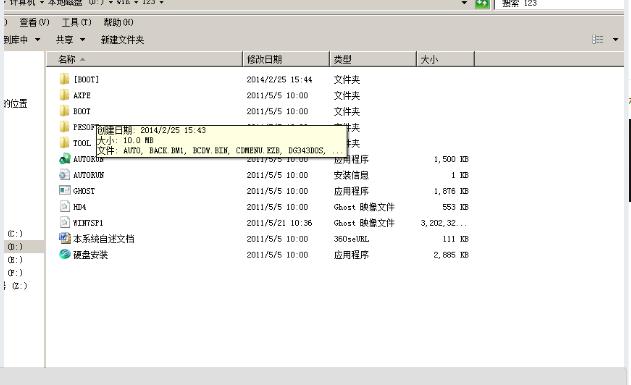Select the HD4 Ghost image file icon
The height and width of the screenshot is (385, 631).
click(x=64, y=206)
